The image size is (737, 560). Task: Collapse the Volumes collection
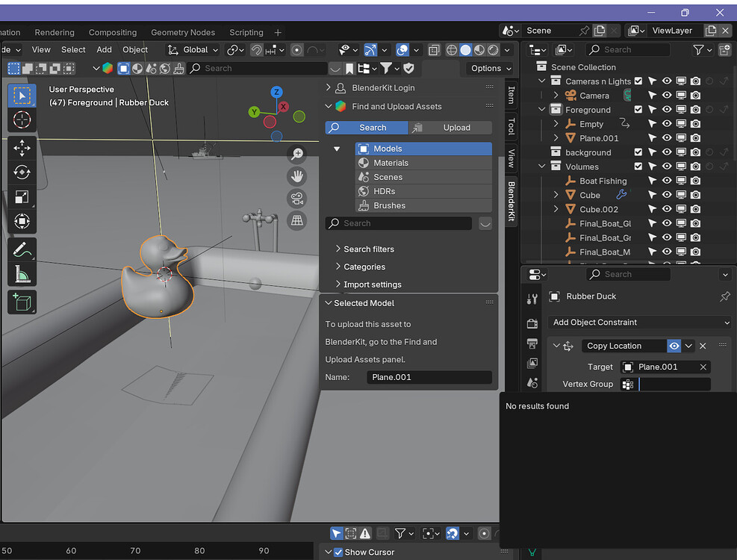coord(542,167)
